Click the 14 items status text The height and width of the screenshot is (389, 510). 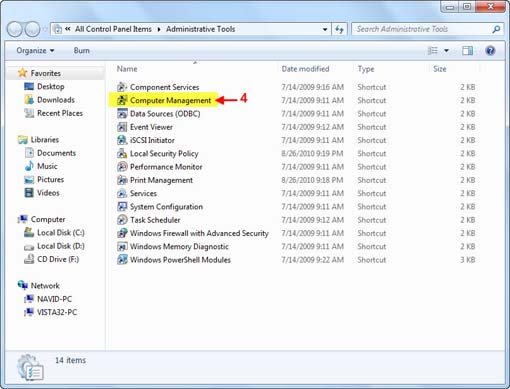coord(70,360)
